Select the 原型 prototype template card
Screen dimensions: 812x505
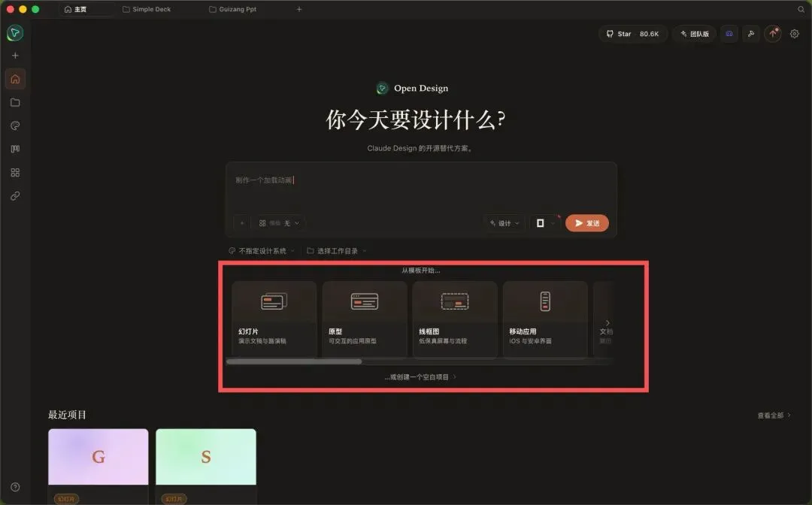365,319
